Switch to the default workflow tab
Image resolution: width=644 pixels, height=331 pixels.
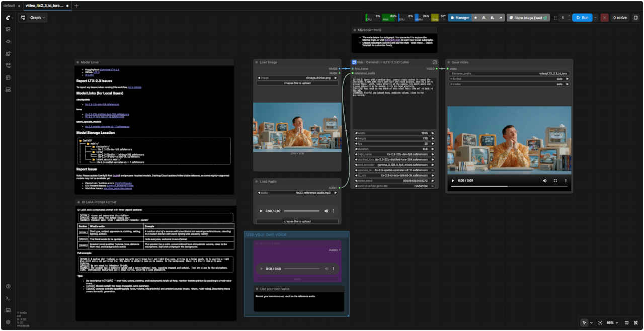(x=10, y=6)
